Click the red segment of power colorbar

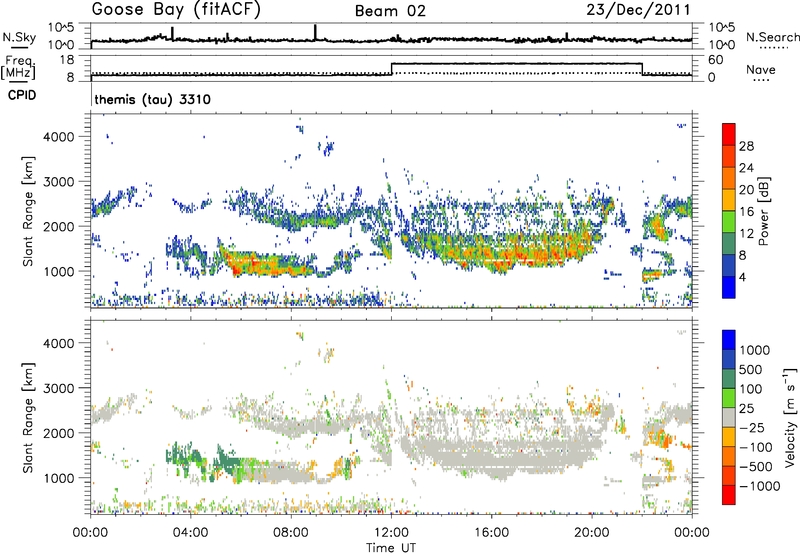click(729, 135)
